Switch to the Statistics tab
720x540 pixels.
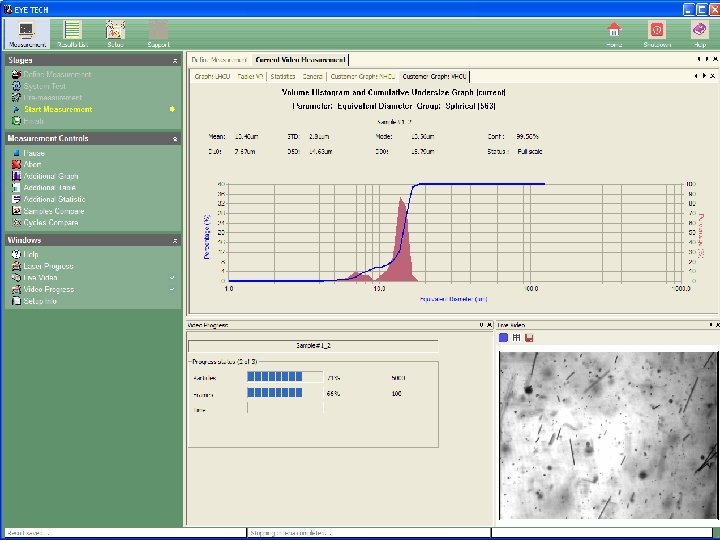point(283,76)
